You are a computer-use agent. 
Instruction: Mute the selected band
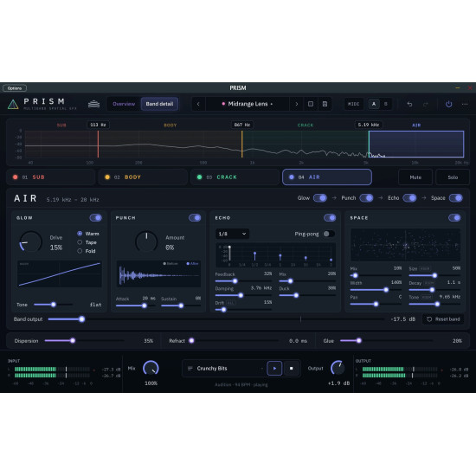point(415,177)
